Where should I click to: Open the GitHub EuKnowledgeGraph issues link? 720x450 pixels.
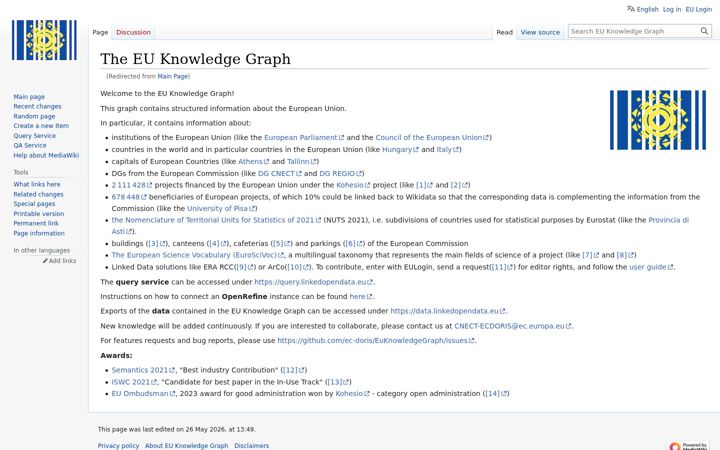[x=375, y=340]
